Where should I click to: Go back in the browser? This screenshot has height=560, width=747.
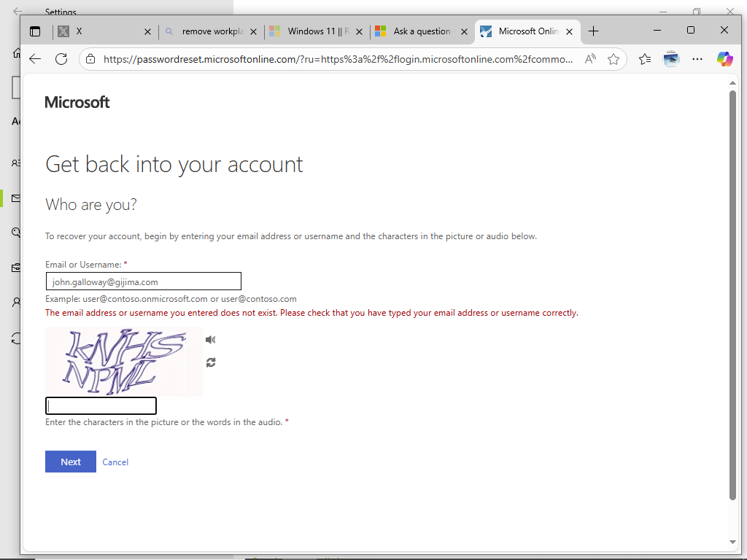click(35, 59)
